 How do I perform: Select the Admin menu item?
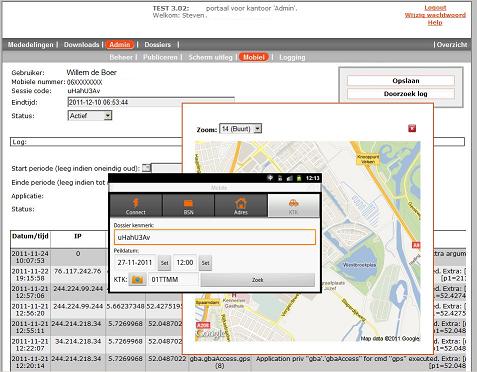[120, 45]
